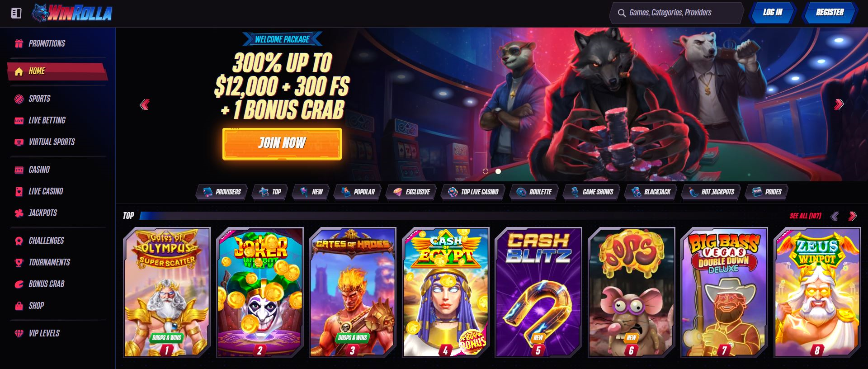Focus the games search field

pyautogui.click(x=676, y=13)
